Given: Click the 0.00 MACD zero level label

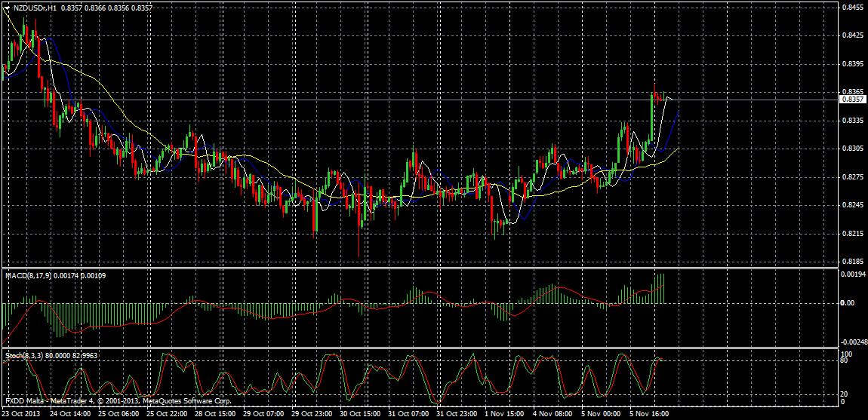Looking at the screenshot, I should [848, 303].
